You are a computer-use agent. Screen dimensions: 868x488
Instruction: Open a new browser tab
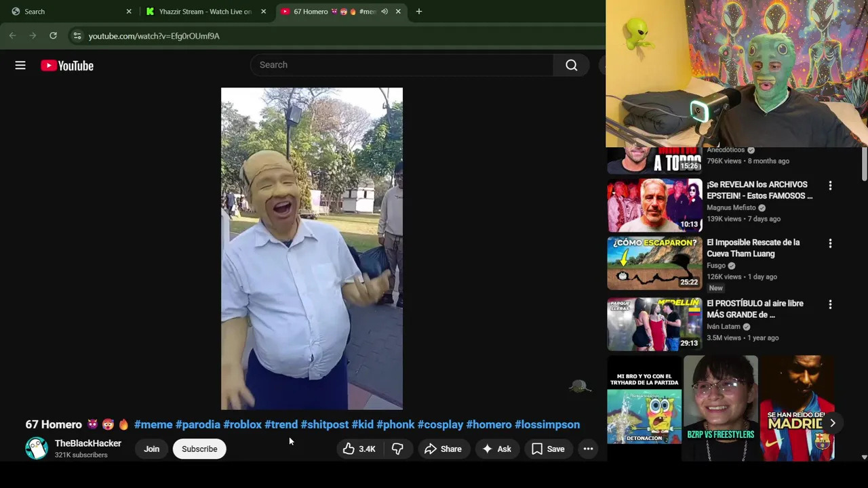pos(418,12)
